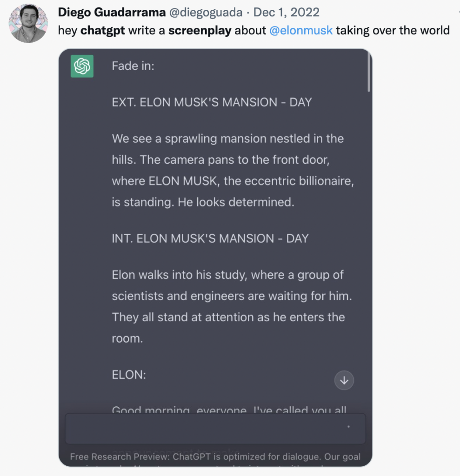This screenshot has height=476, width=460.
Task: Click the paragraph starting 'We see a sprawling mansion'
Action: click(233, 170)
